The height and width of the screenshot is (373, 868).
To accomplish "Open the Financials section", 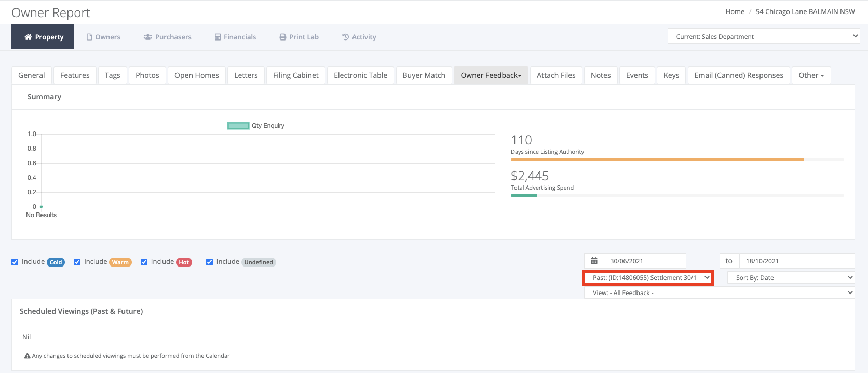I will click(x=236, y=37).
